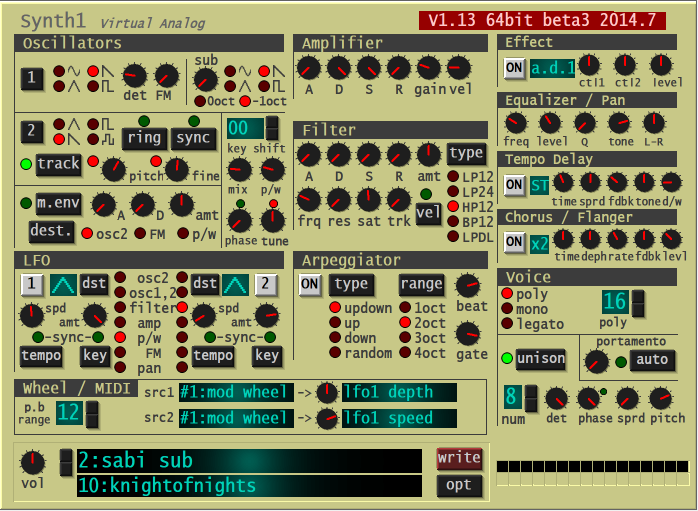Click amplifier A attack knob
The height and width of the screenshot is (511, 698).
pos(309,68)
